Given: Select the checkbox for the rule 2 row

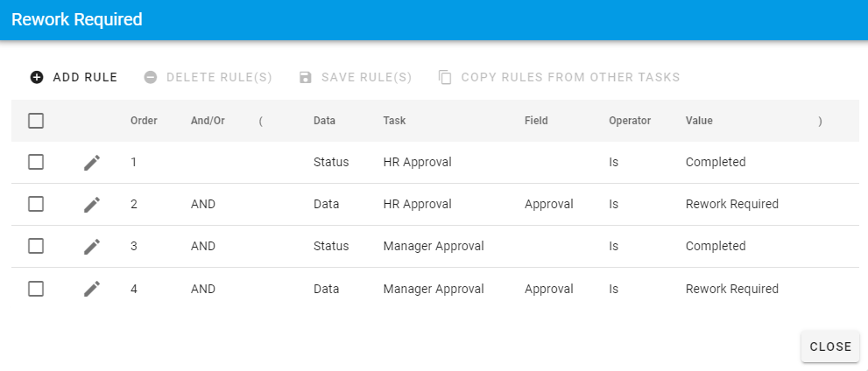Looking at the screenshot, I should pyautogui.click(x=36, y=204).
